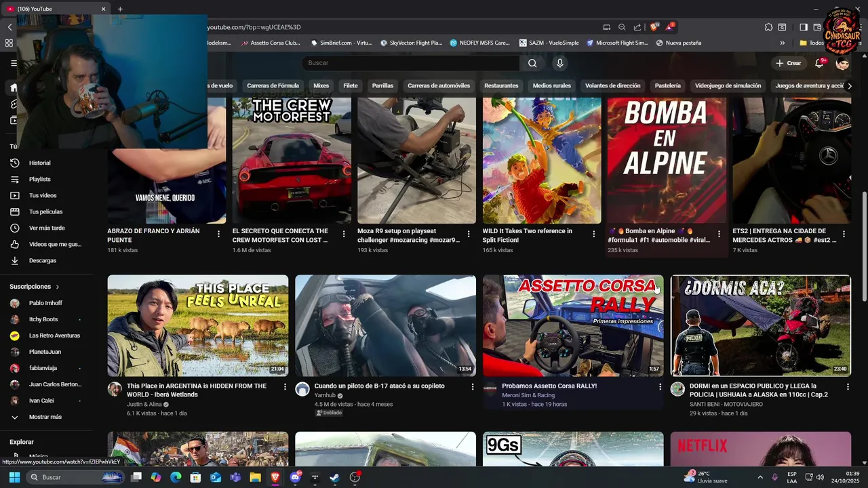This screenshot has width=868, height=488.
Task: Select the Carreras de automóviles chip
Action: pos(439,86)
